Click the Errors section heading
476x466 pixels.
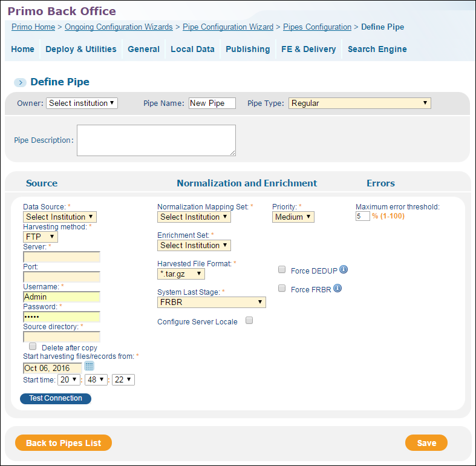pyautogui.click(x=380, y=183)
